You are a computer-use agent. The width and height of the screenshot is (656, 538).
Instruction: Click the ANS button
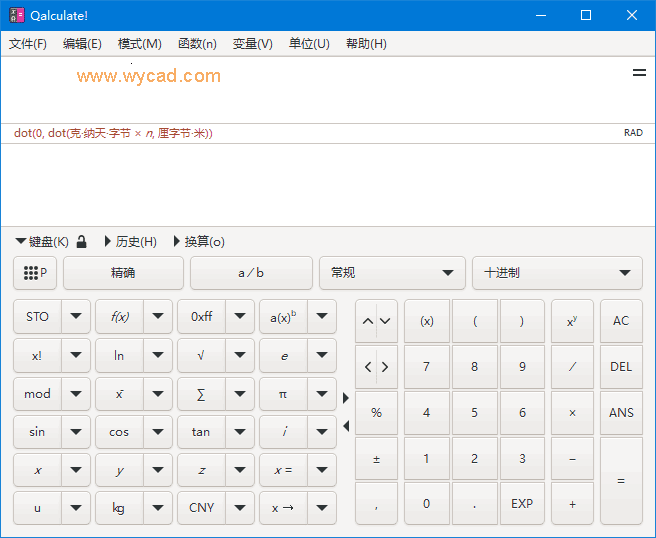click(621, 413)
